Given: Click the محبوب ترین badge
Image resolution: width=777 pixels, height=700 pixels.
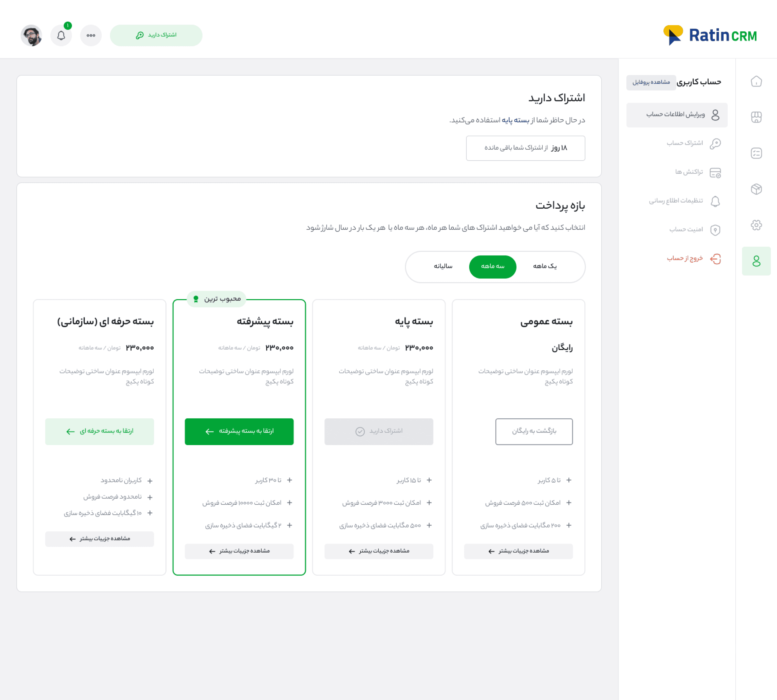Looking at the screenshot, I should 217,299.
